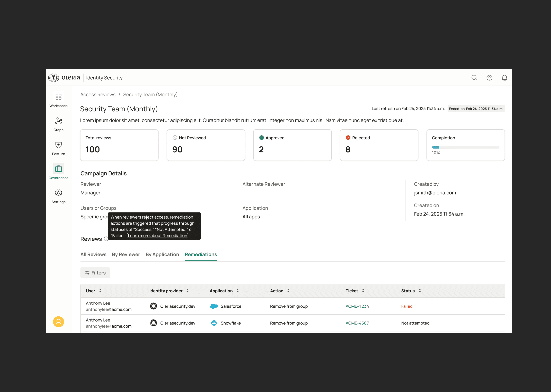Open the Workspace sidebar icon
Screen dimensions: 551x392
coord(58,97)
